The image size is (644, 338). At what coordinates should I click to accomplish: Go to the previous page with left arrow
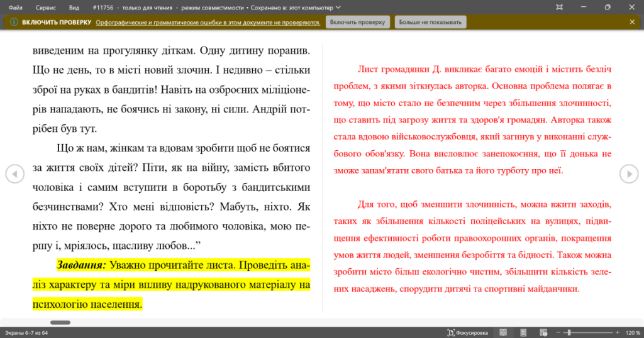click(14, 174)
